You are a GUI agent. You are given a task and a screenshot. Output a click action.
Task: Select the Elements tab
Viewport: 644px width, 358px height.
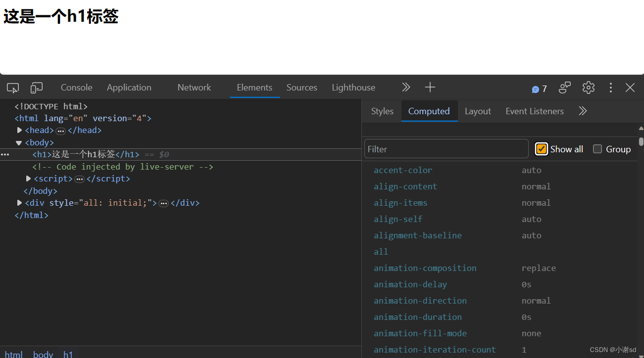pyautogui.click(x=254, y=88)
